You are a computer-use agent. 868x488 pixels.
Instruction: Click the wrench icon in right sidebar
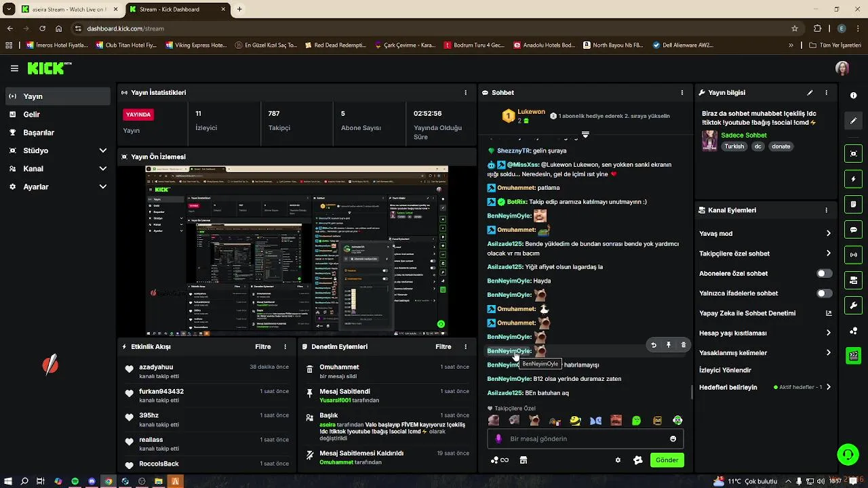tap(853, 305)
